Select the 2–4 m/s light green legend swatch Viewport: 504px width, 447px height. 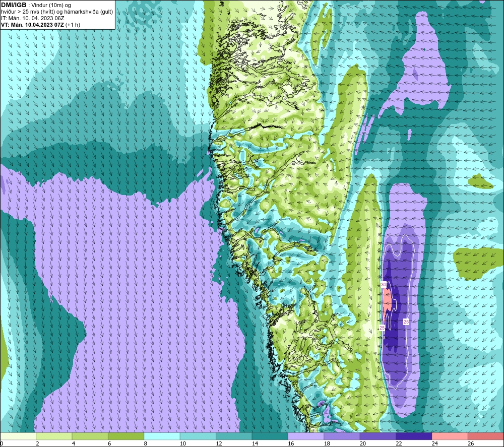point(54,436)
